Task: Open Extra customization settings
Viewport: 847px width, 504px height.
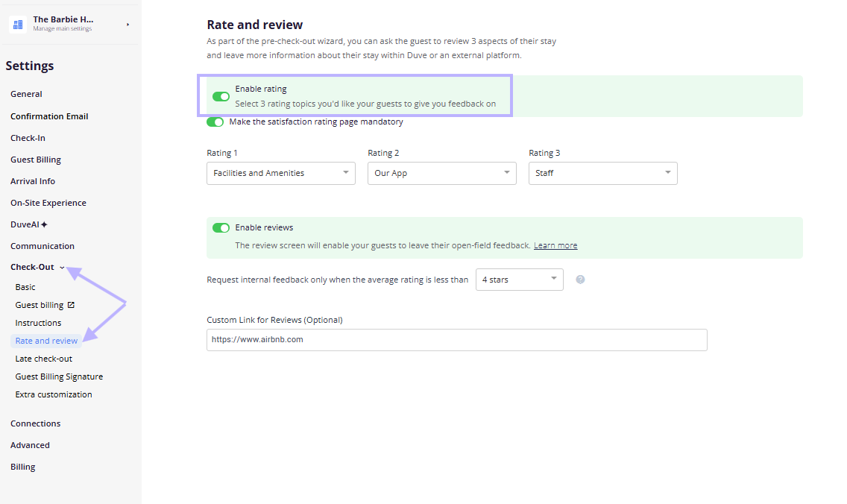Action: tap(54, 394)
